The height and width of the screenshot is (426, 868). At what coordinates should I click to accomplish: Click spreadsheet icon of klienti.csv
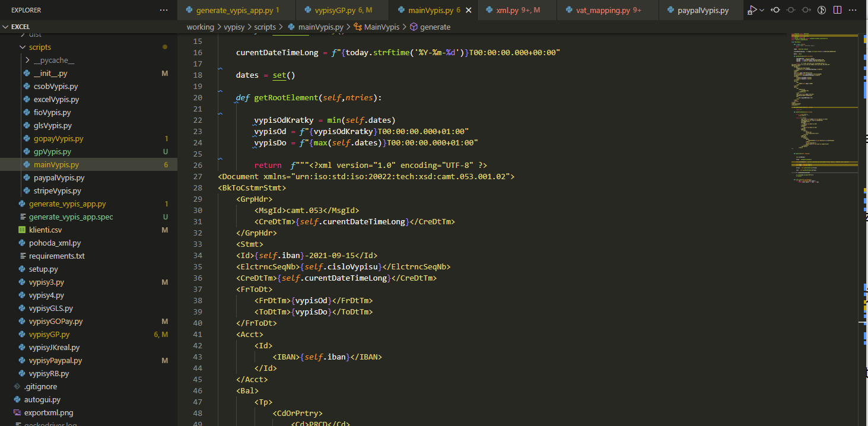tap(22, 230)
